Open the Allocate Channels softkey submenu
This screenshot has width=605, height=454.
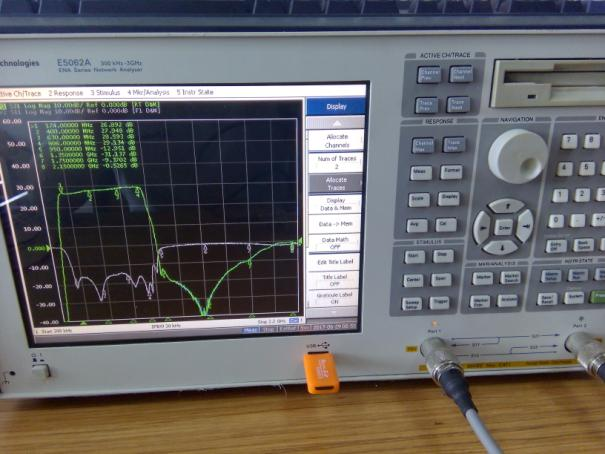pyautogui.click(x=336, y=141)
